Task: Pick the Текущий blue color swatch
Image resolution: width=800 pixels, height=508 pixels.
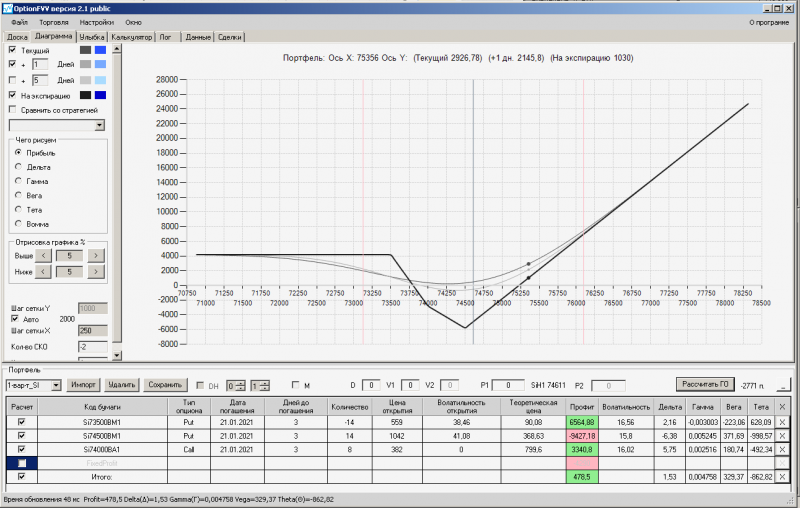Action: tap(101, 50)
